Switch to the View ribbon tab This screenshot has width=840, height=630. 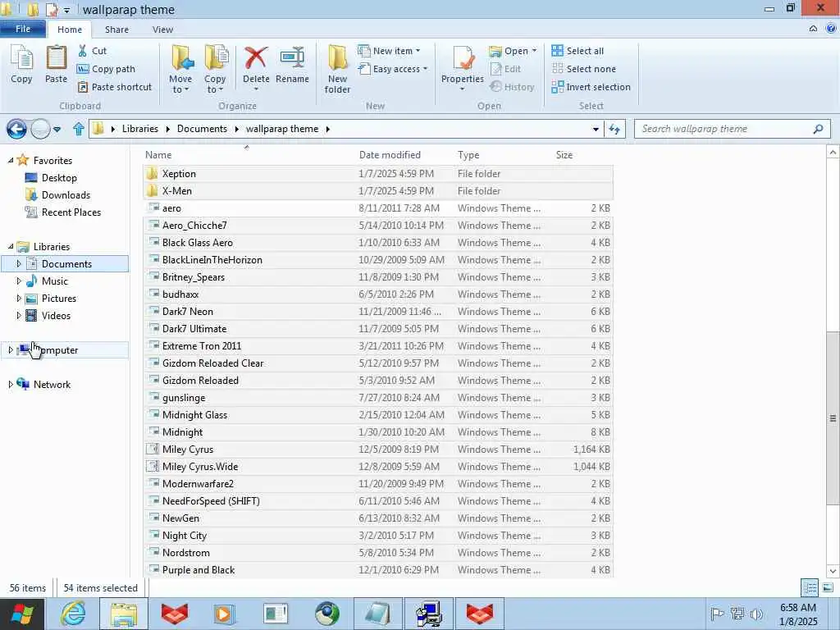(x=162, y=30)
